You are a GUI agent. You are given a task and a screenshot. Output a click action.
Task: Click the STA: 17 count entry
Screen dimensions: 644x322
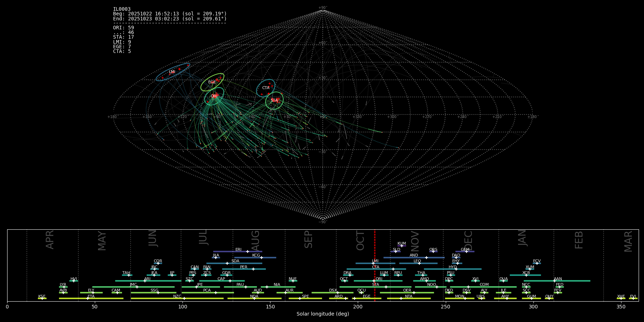pyautogui.click(x=123, y=37)
